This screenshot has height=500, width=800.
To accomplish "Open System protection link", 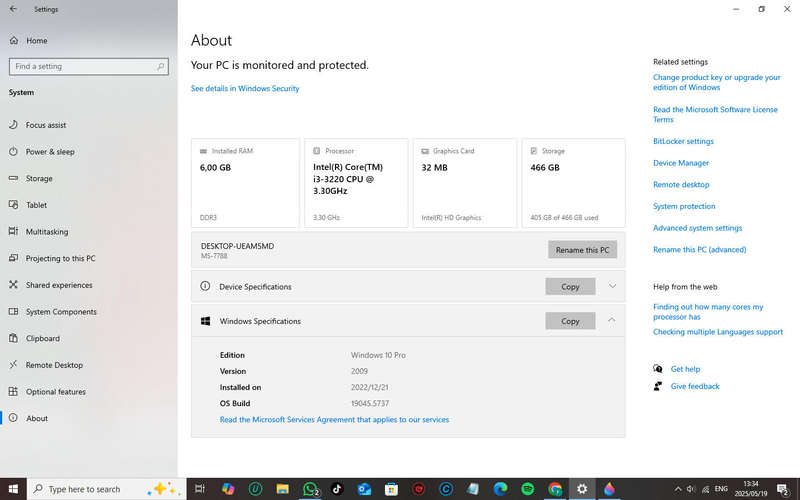I will tap(684, 206).
